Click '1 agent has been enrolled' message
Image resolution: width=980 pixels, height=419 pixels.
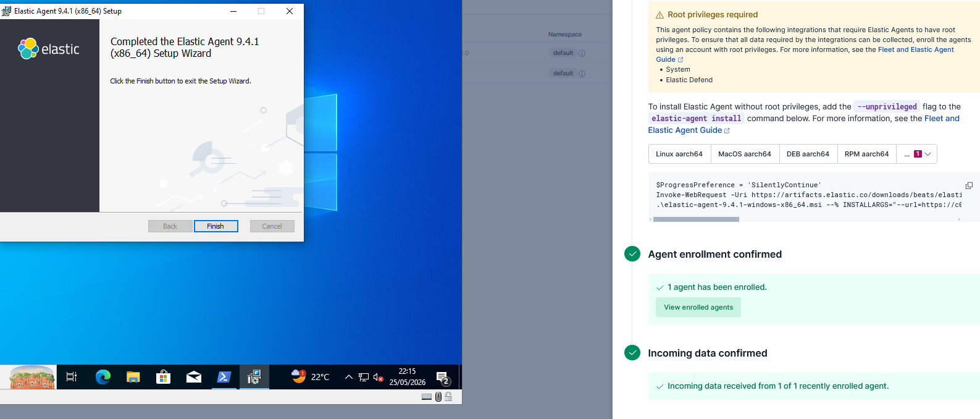tap(717, 287)
